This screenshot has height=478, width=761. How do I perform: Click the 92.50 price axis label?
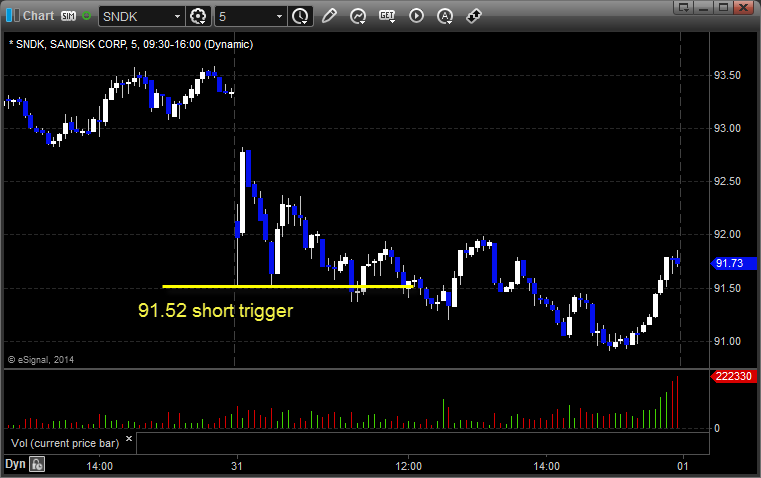click(727, 181)
